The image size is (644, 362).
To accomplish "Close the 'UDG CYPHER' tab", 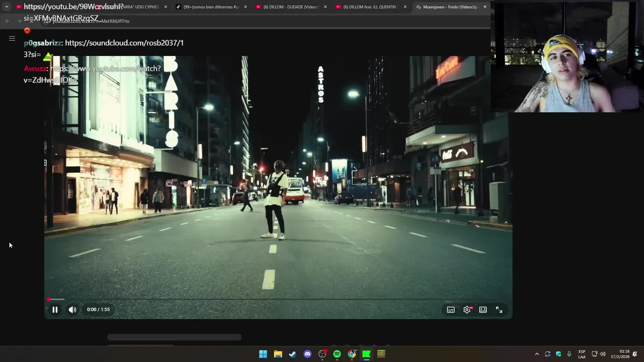I will 166,7.
